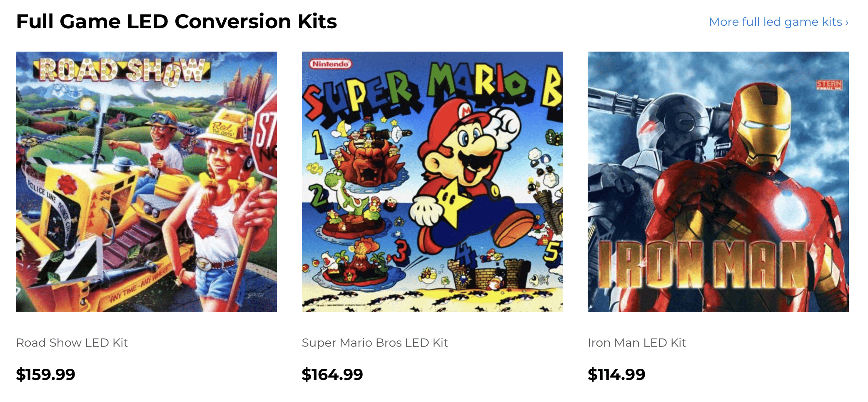Screen dimensions: 868x402
Task: Open the Iron Man product image
Action: tap(718, 182)
